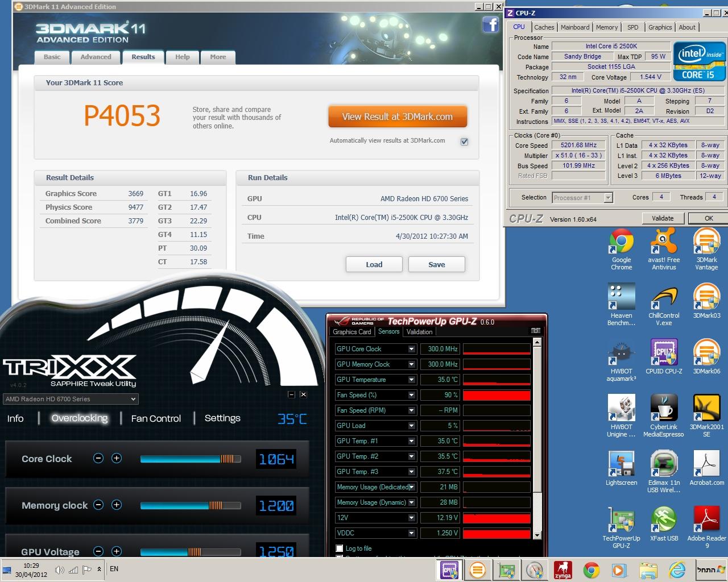Click the Save button in 3DMark
This screenshot has width=728, height=582.
[x=437, y=264]
